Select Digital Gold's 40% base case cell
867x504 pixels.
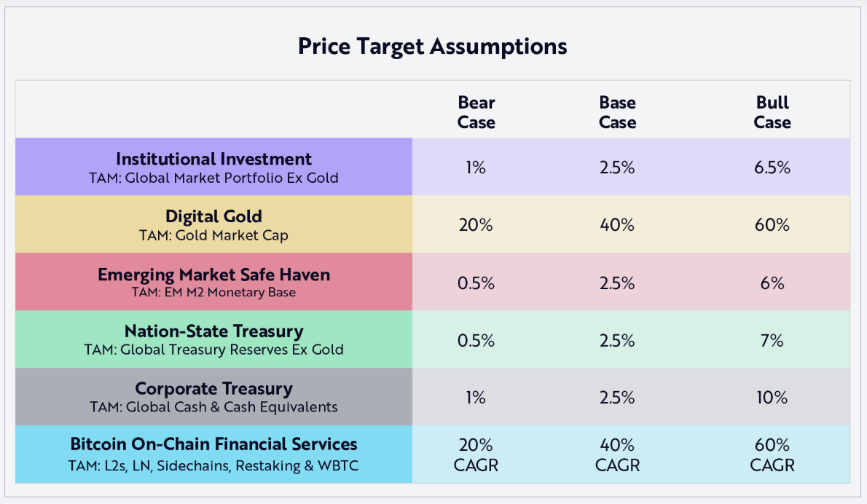(617, 225)
